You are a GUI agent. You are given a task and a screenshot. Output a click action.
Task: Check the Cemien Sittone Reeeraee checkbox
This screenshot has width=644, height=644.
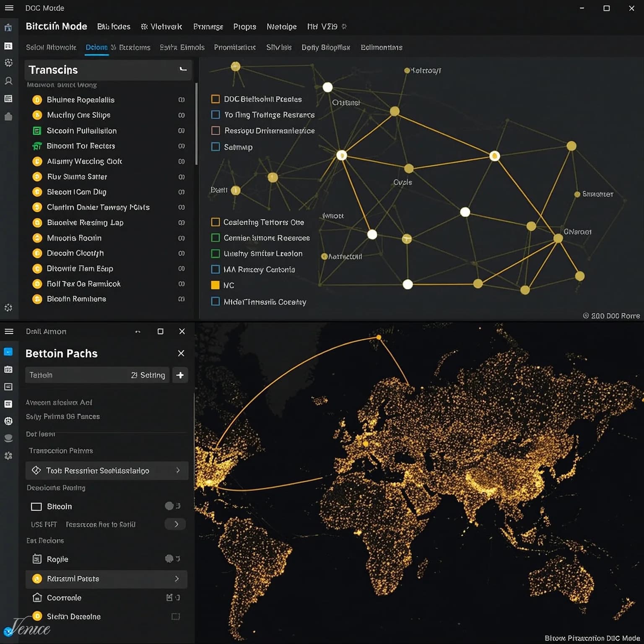[216, 238]
